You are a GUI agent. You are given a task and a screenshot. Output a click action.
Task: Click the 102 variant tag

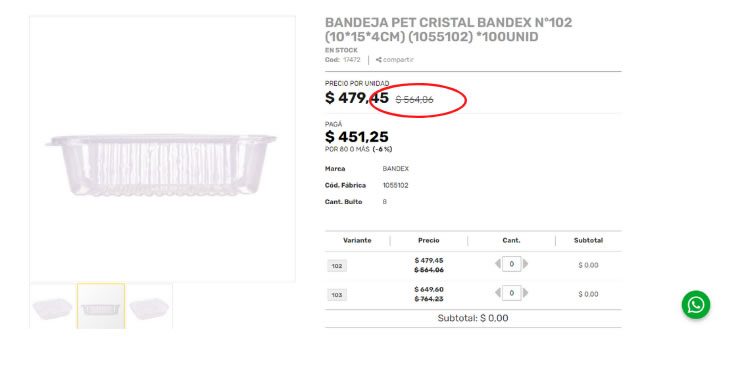pyautogui.click(x=337, y=266)
